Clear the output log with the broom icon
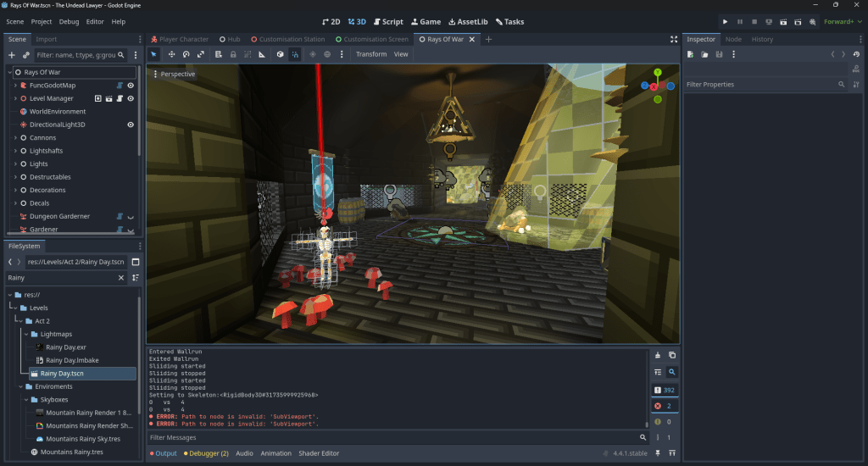Screen dimensions: 868x466 pyautogui.click(x=658, y=355)
